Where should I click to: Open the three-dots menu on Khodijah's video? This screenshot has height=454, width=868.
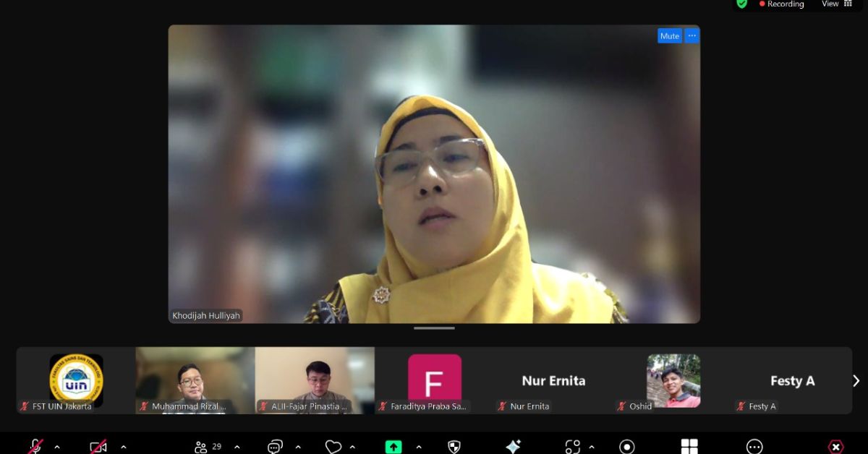pos(692,36)
